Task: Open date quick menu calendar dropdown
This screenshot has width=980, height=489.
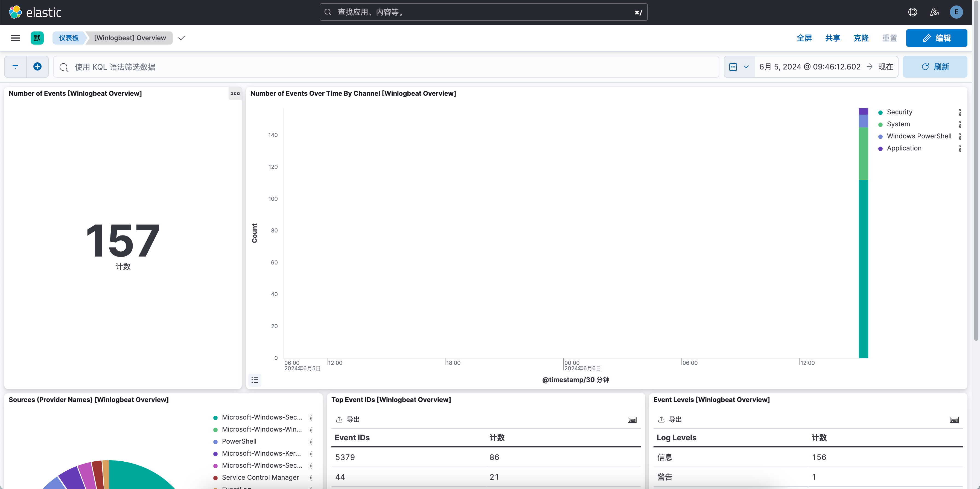Action: [x=739, y=67]
